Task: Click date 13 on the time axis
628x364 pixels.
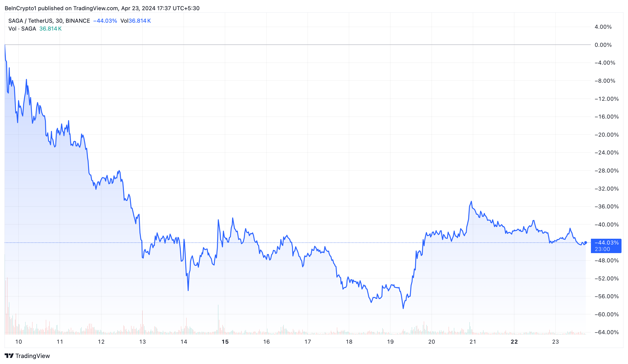Action: coord(143,342)
